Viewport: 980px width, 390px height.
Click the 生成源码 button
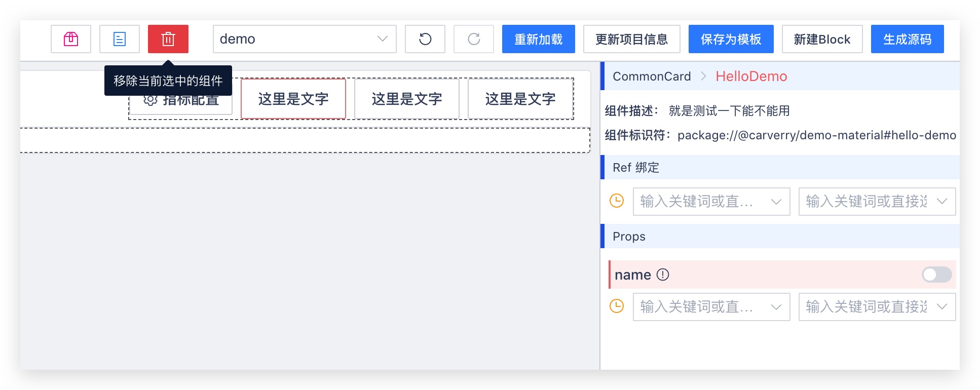(x=908, y=39)
